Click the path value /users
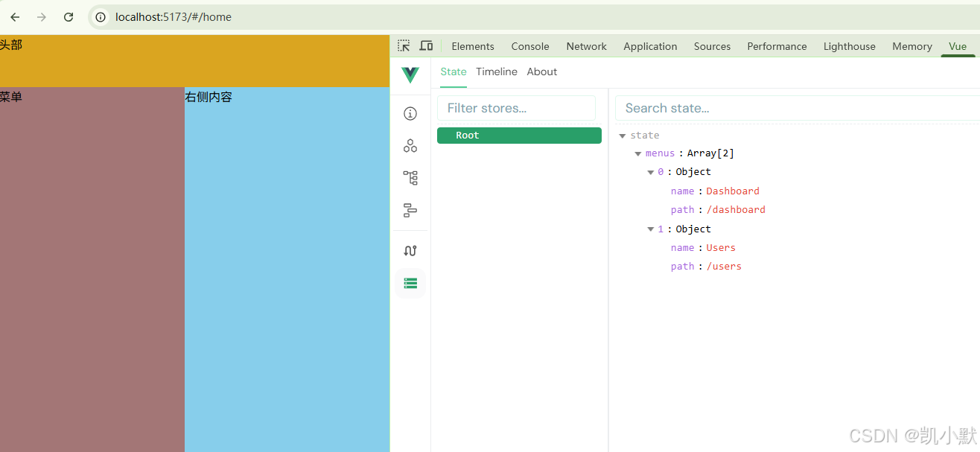980x452 pixels. point(724,267)
